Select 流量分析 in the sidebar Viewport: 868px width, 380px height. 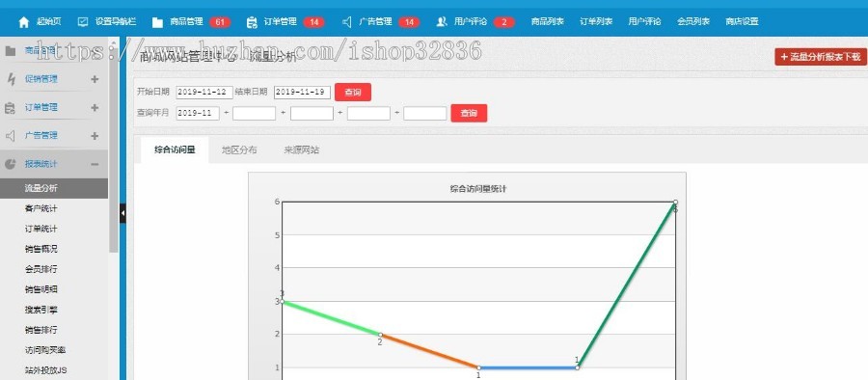click(54, 188)
